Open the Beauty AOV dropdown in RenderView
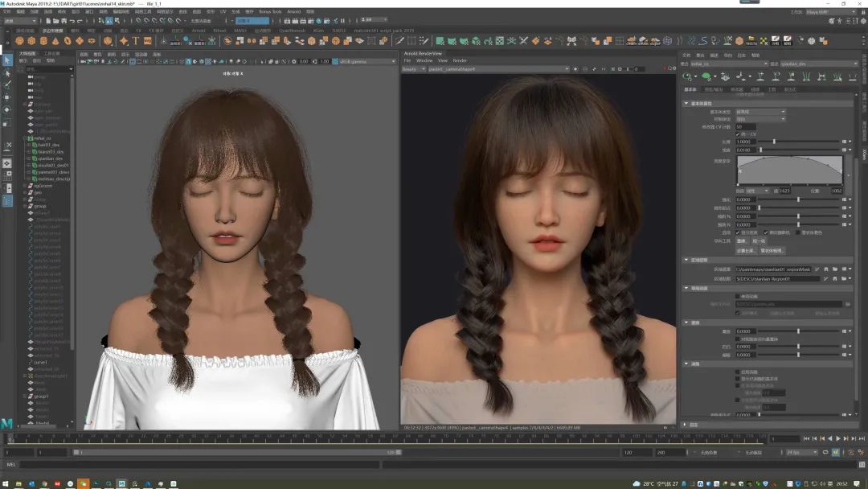 point(411,69)
